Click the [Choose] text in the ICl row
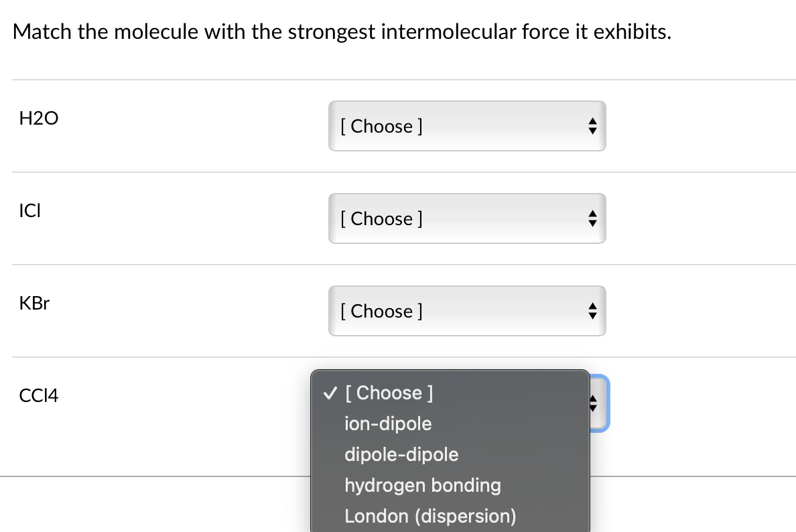Viewport: 796px width, 532px height. [381, 218]
